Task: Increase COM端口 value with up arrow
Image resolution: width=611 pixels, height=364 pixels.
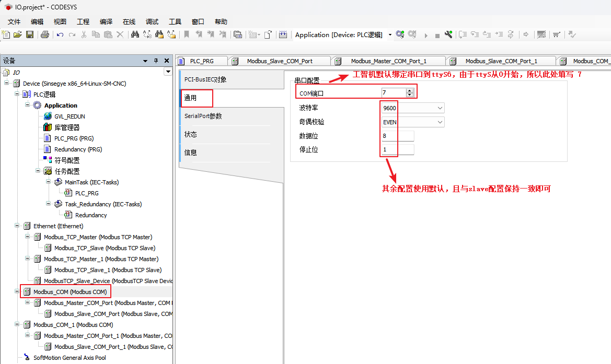Action: (x=409, y=90)
